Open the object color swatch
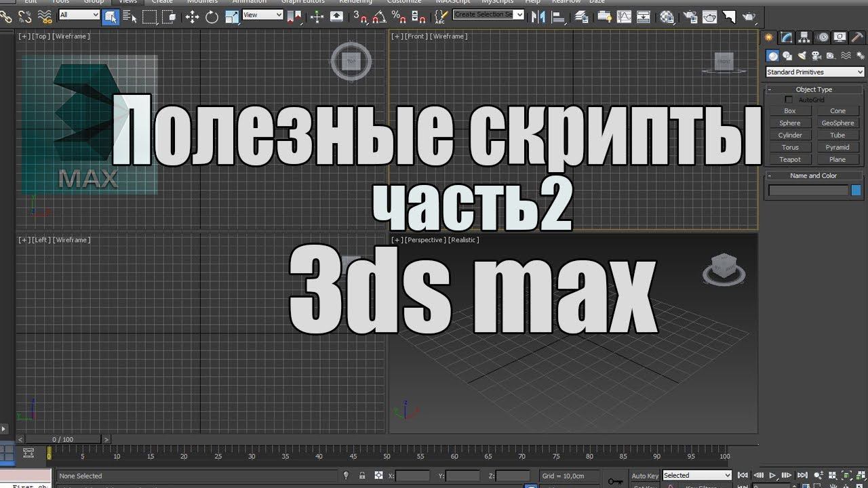This screenshot has width=868, height=488. (856, 190)
